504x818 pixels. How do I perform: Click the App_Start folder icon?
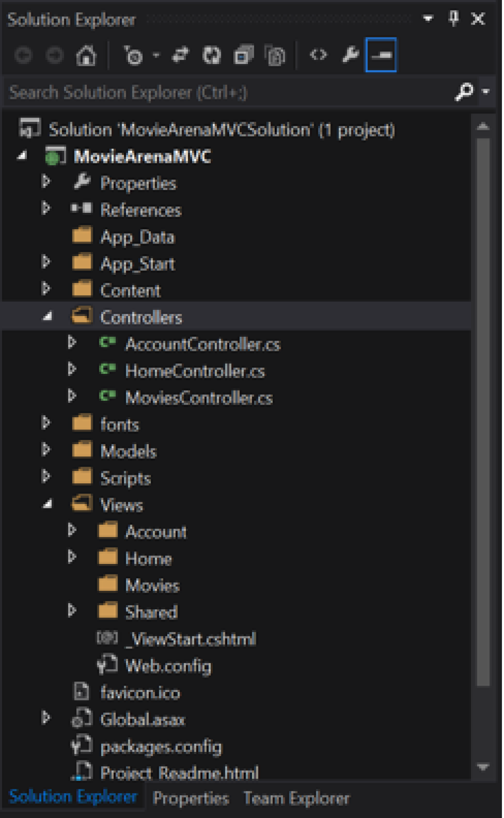82,262
